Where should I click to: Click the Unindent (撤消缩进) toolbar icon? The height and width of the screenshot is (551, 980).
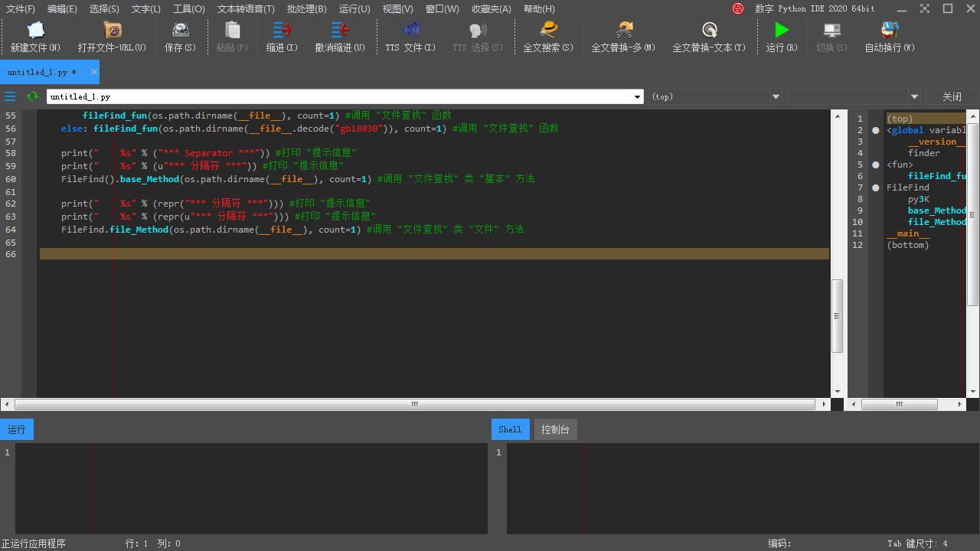340,31
